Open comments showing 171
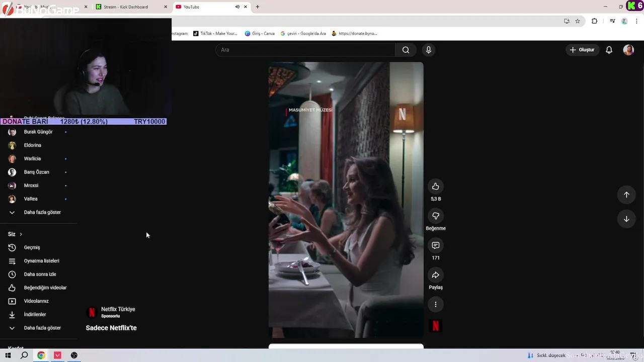Screen dimensions: 644x362 point(436,245)
